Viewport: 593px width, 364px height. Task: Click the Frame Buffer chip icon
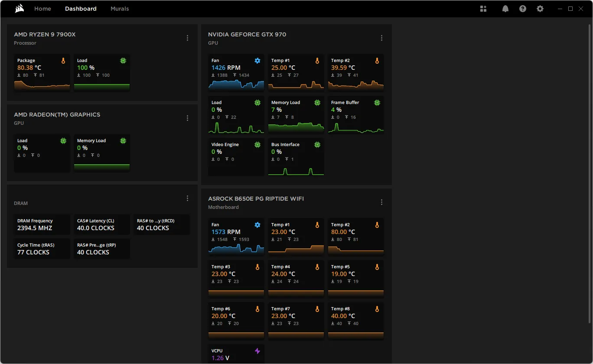point(377,103)
